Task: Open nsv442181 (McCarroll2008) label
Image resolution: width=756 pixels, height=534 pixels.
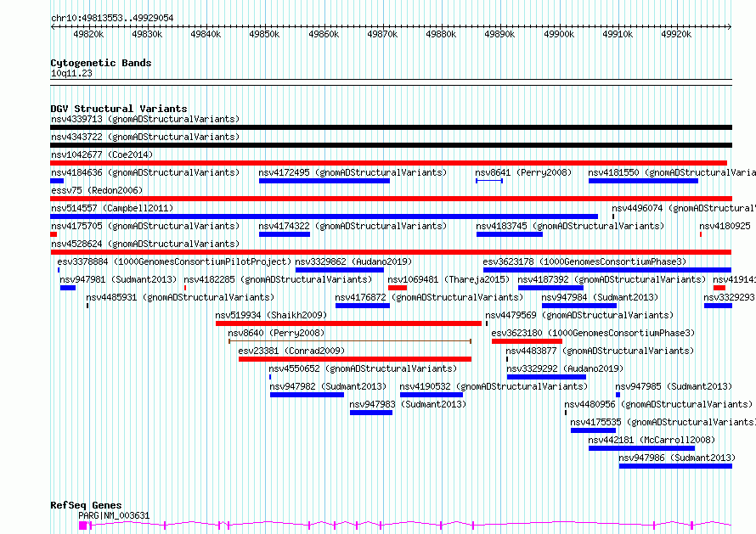Action: point(652,440)
